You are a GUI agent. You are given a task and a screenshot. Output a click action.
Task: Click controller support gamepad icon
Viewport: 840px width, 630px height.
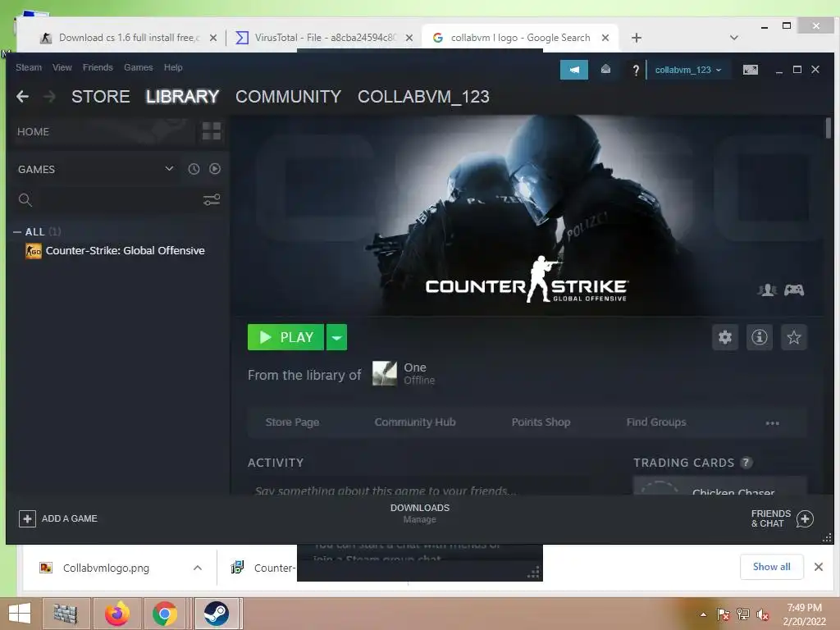coord(793,290)
